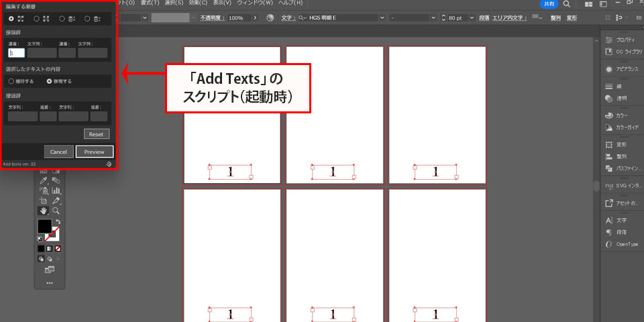Image resolution: width=644 pixels, height=322 pixels.
Task: Select the Hand tool
Action: [x=44, y=211]
